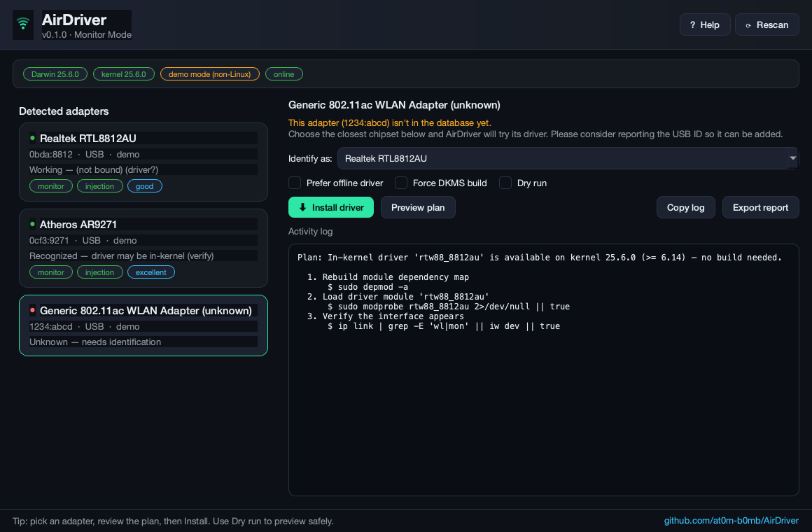
Task: Click the AirDriver Wi-Fi logo icon
Action: [23, 24]
